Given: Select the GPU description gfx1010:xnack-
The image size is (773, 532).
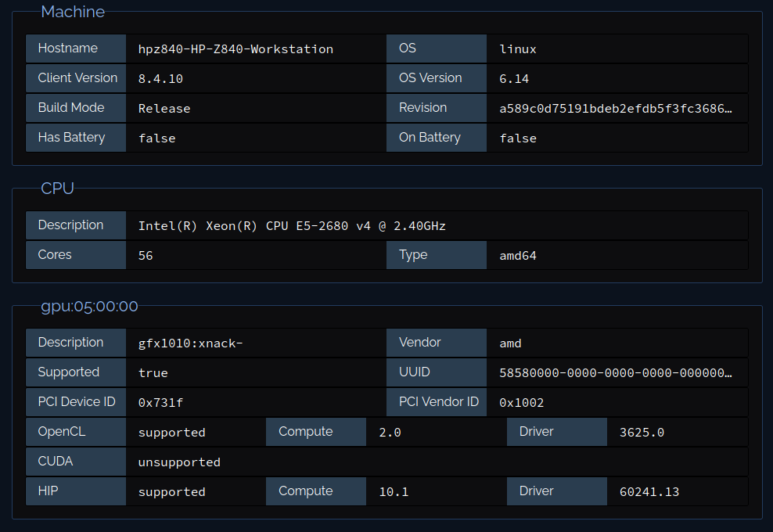Looking at the screenshot, I should 191,343.
